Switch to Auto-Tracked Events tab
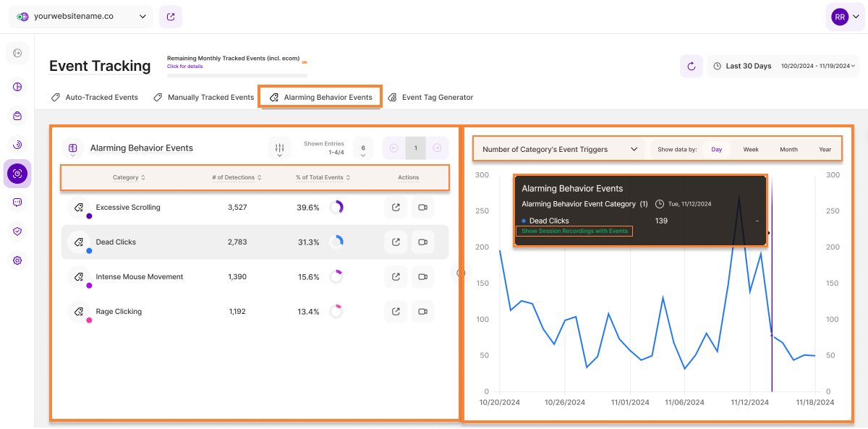The height and width of the screenshot is (429, 868). coord(95,97)
